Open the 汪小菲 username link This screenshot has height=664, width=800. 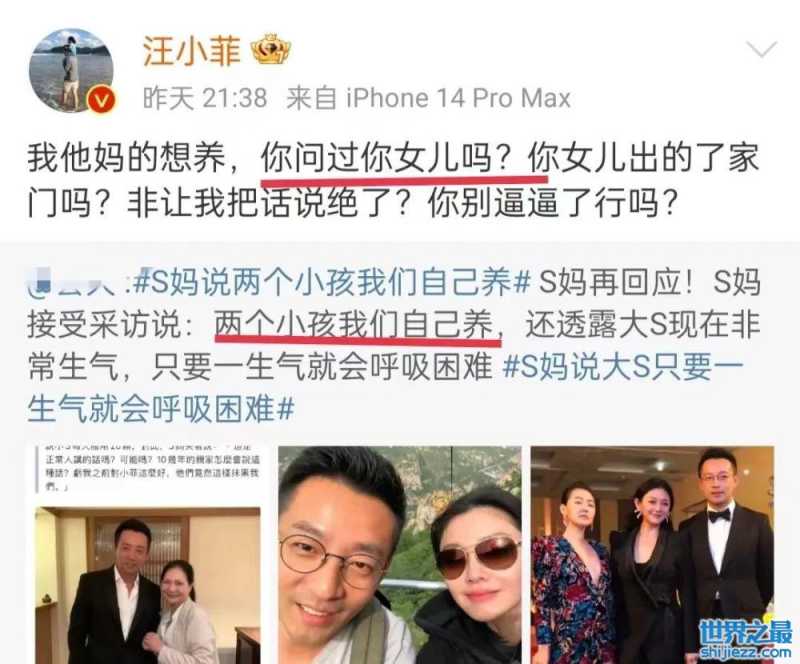(x=191, y=50)
